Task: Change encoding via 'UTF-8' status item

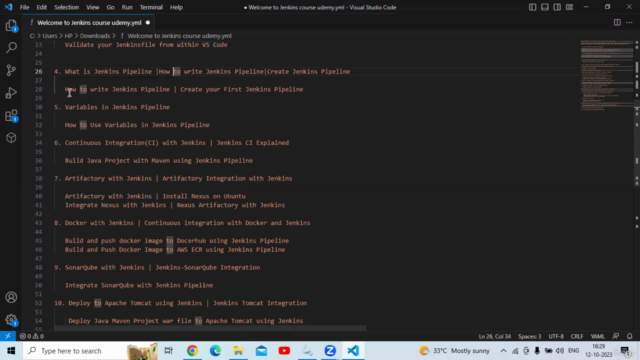Action: pos(556,336)
